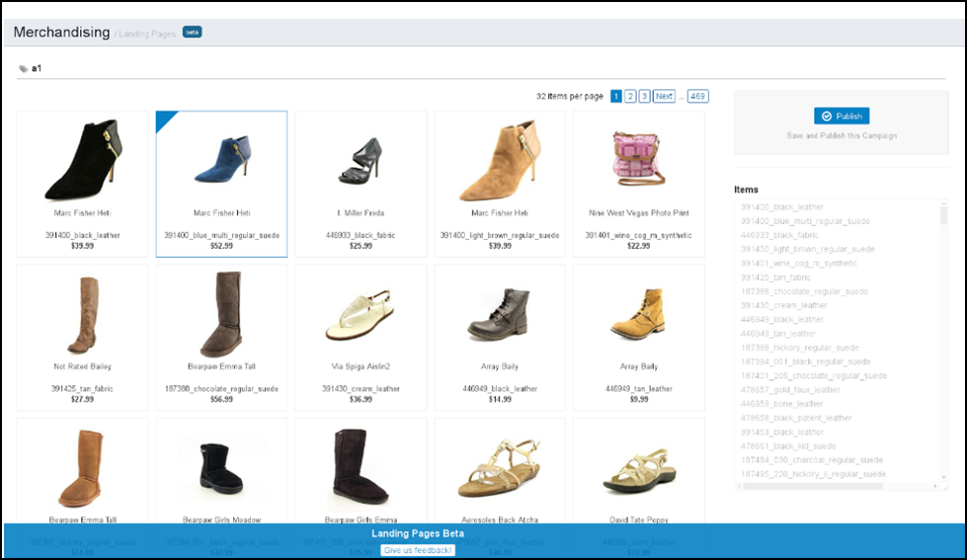Click 391430_cream_leather in Items list
Screen dimensions: 967x560
click(784, 305)
